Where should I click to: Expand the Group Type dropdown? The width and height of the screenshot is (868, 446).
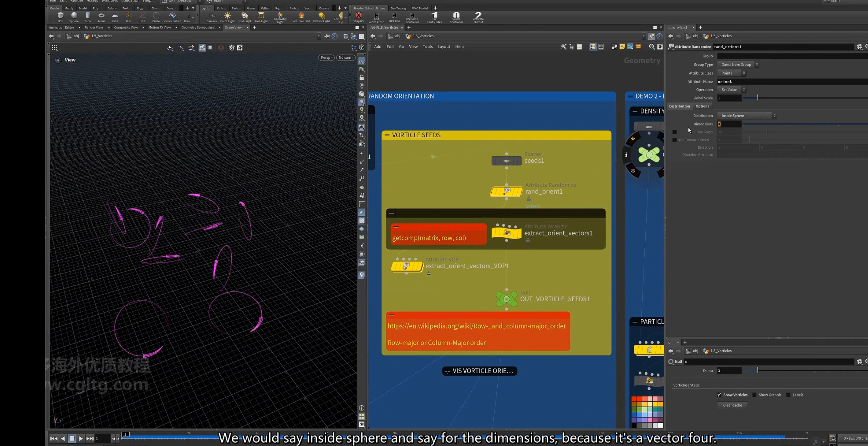[x=738, y=64]
